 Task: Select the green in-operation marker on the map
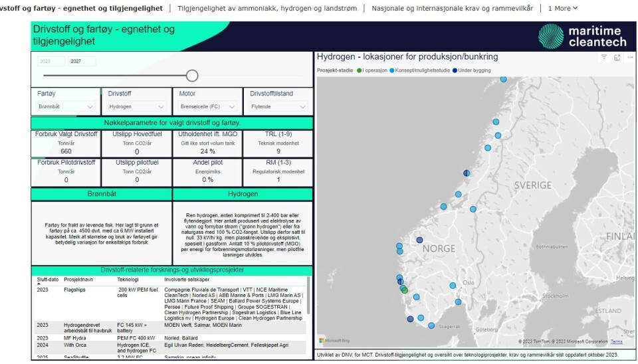[404, 290]
